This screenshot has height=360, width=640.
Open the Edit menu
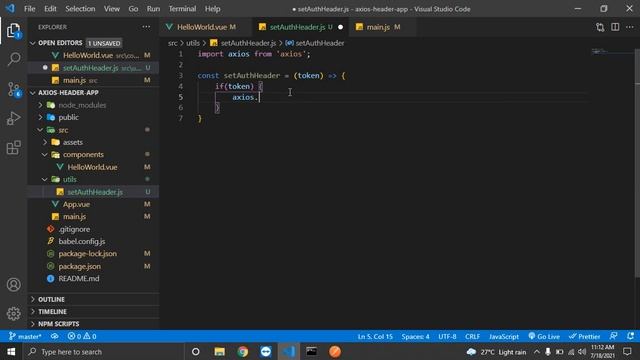(50, 9)
